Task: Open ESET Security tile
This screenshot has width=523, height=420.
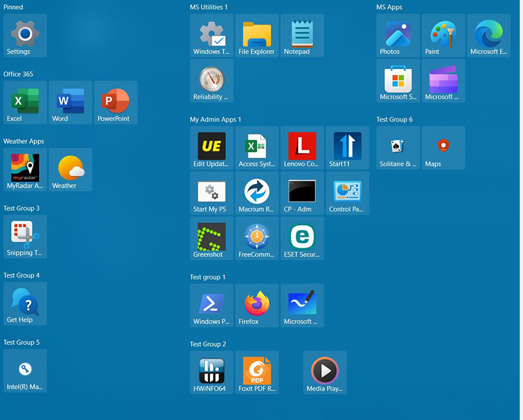Action: point(302,239)
